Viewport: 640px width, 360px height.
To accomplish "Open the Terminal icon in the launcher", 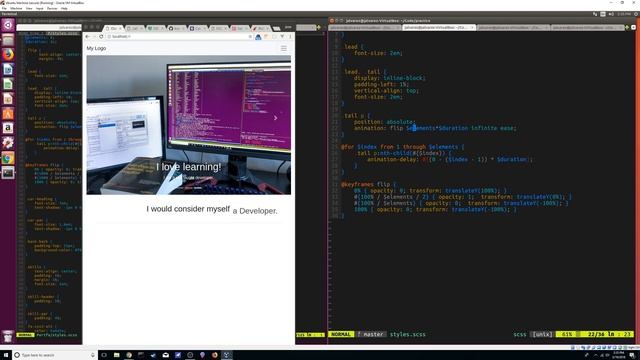I will pos(8,173).
